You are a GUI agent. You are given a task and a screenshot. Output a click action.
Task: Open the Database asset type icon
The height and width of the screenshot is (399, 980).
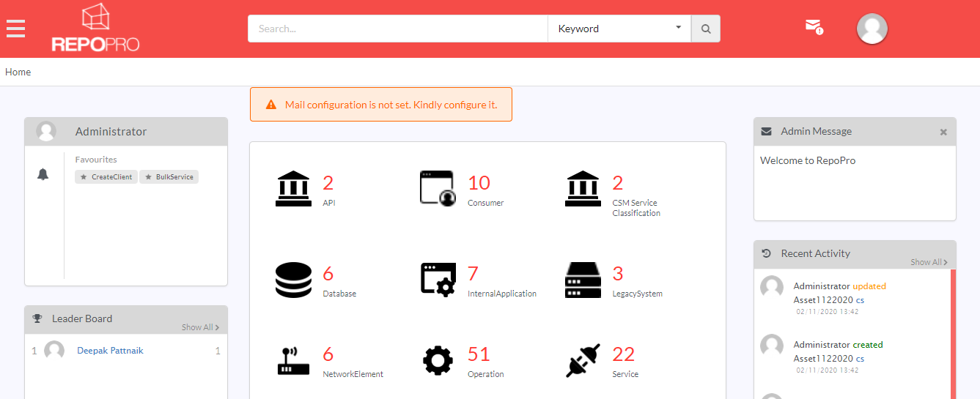point(293,280)
